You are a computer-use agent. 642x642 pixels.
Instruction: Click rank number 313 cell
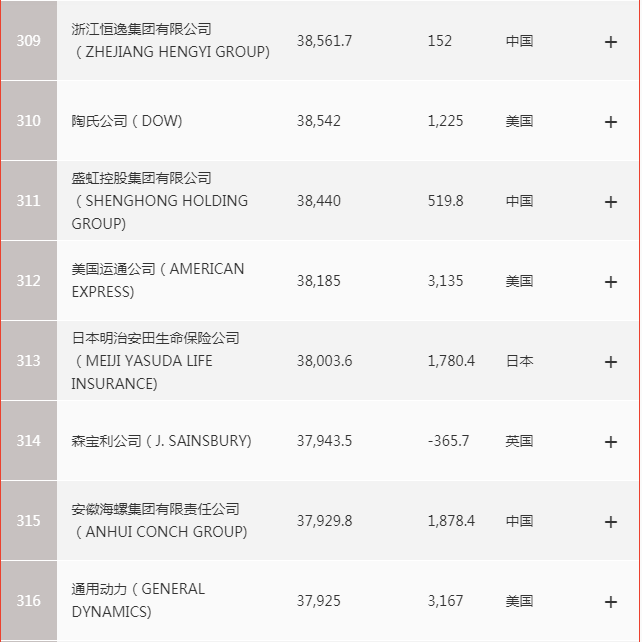tap(29, 361)
